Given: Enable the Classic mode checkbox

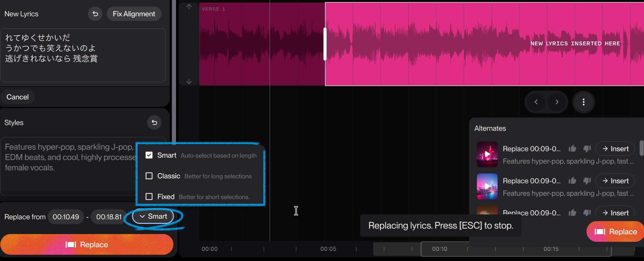Looking at the screenshot, I should [x=149, y=176].
